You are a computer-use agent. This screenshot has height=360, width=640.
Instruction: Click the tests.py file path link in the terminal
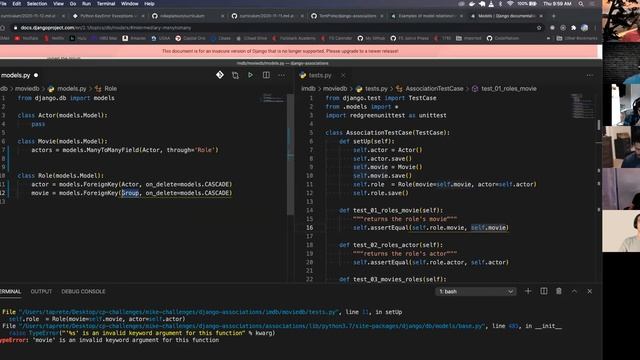click(x=178, y=312)
